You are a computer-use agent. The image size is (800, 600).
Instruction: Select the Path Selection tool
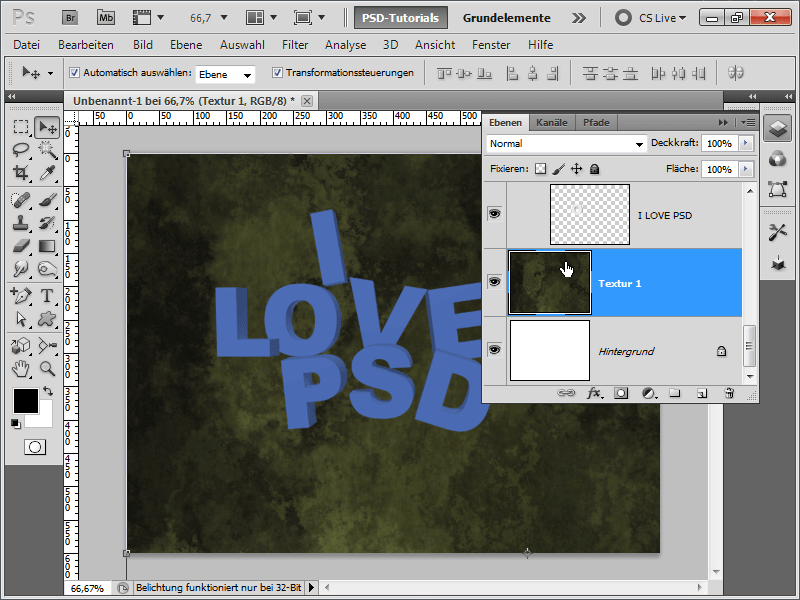(x=21, y=319)
